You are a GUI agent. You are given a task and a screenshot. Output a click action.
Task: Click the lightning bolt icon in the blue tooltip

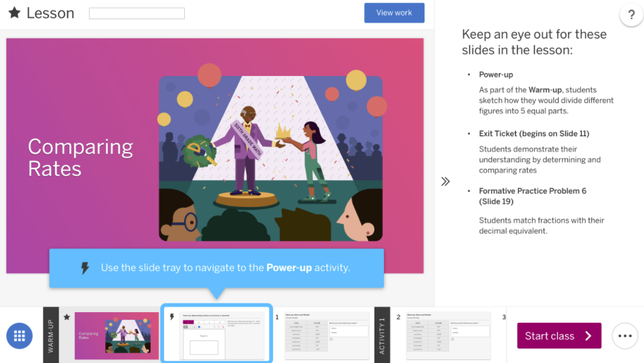pyautogui.click(x=85, y=268)
